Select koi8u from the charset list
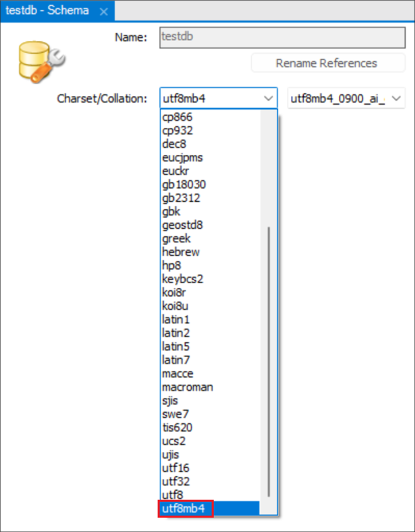 [x=209, y=306]
